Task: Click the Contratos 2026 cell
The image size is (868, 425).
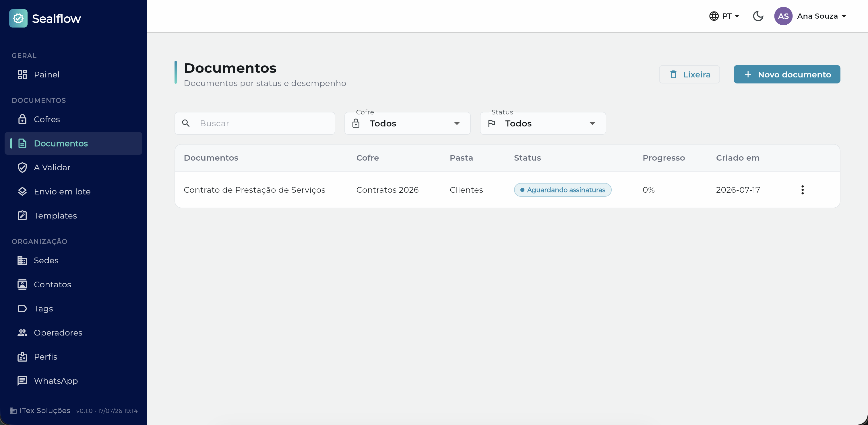Action: (x=387, y=190)
